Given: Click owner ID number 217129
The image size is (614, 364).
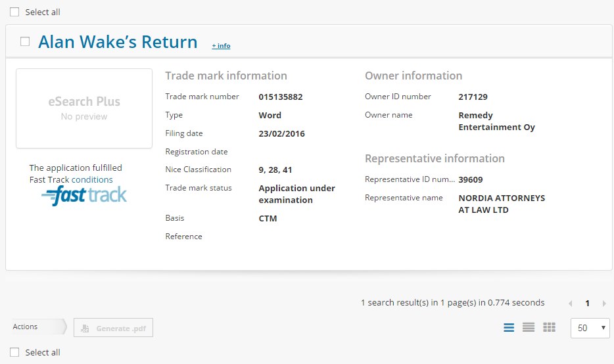Looking at the screenshot, I should pos(473,97).
